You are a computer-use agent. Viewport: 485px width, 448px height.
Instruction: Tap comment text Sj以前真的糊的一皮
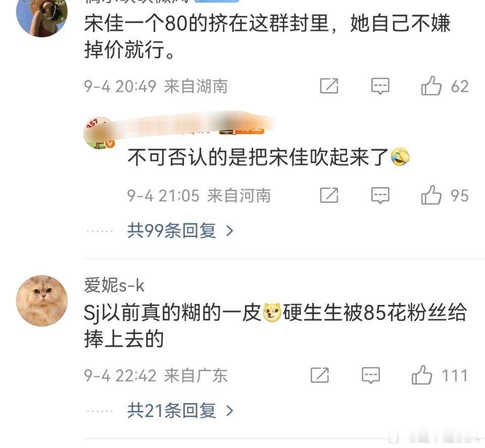(x=173, y=312)
